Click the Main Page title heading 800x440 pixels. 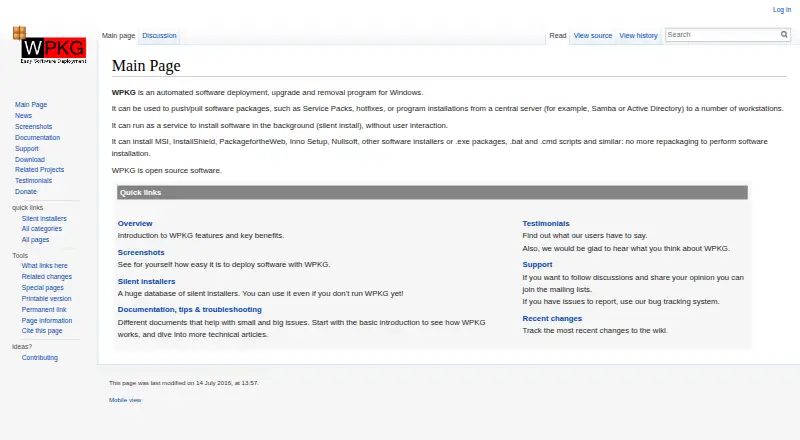point(146,66)
